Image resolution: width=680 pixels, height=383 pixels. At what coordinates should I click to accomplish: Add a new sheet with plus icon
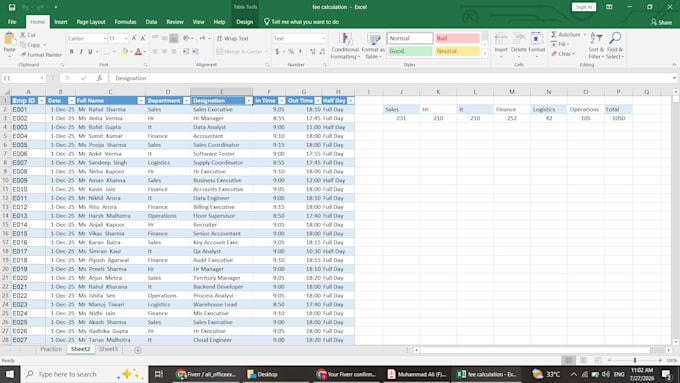(137, 350)
